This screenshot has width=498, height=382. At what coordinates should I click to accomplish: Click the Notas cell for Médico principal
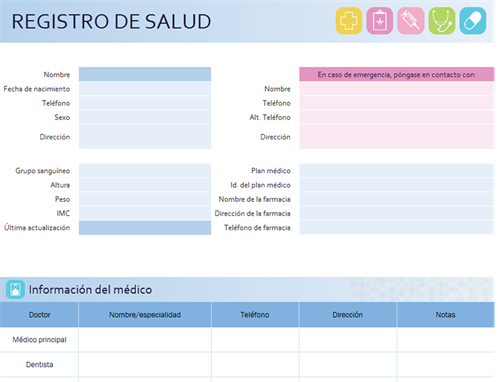(446, 340)
